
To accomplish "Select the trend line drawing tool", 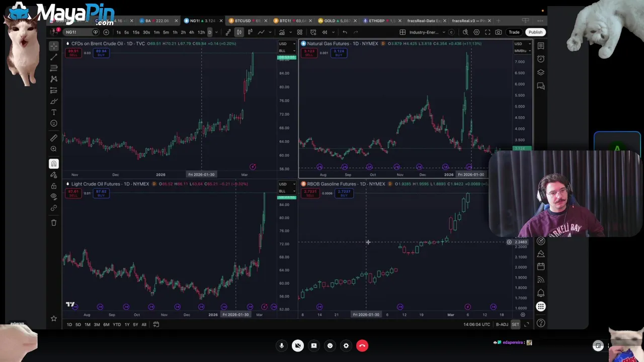I will 54,57.
